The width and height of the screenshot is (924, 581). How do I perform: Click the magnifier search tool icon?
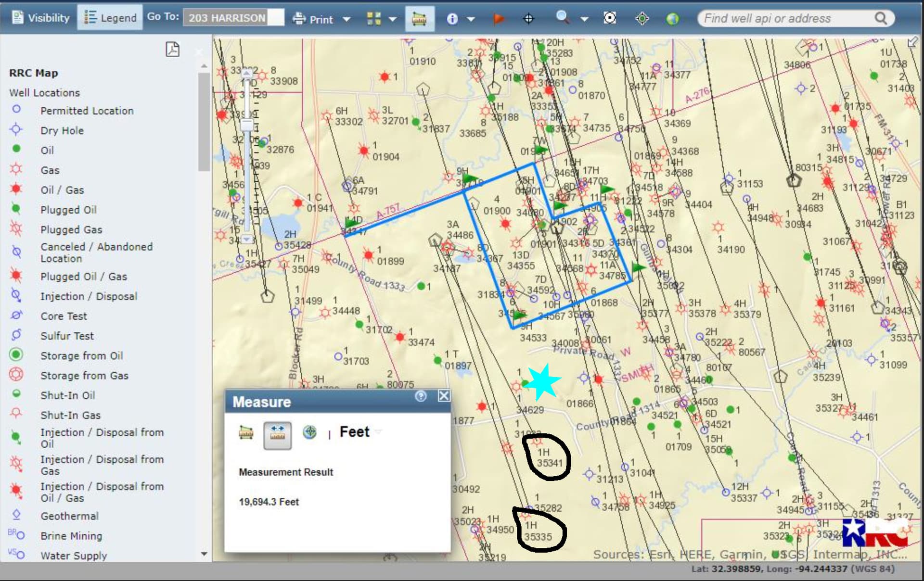click(562, 17)
